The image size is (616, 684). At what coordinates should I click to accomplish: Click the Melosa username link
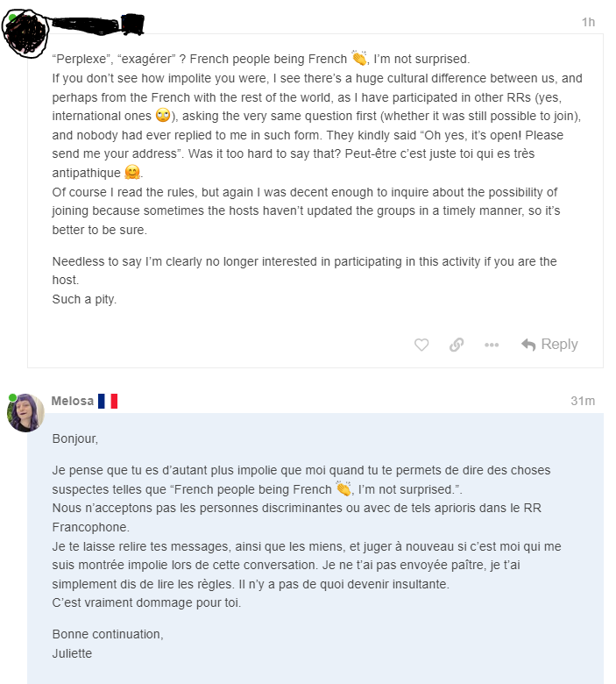coord(72,401)
